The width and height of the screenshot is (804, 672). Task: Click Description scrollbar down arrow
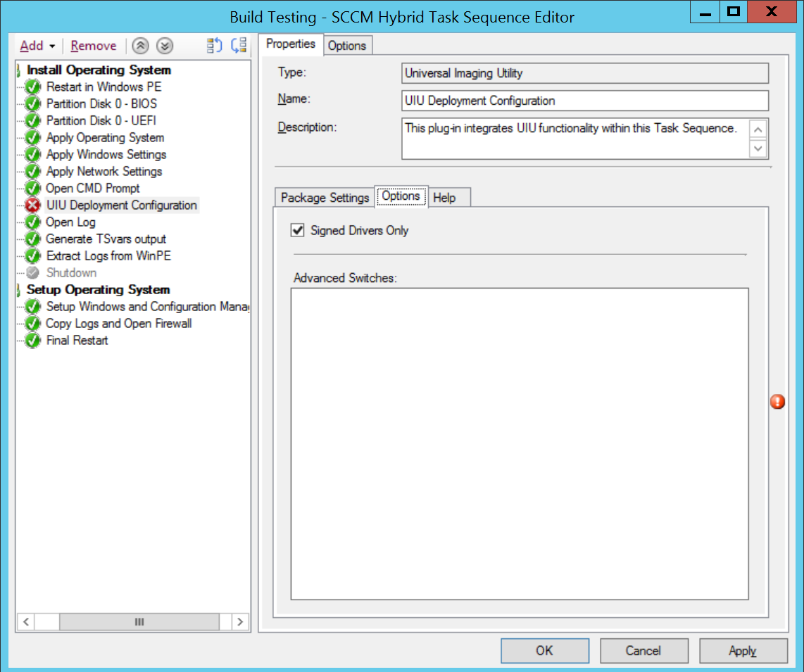click(x=758, y=148)
